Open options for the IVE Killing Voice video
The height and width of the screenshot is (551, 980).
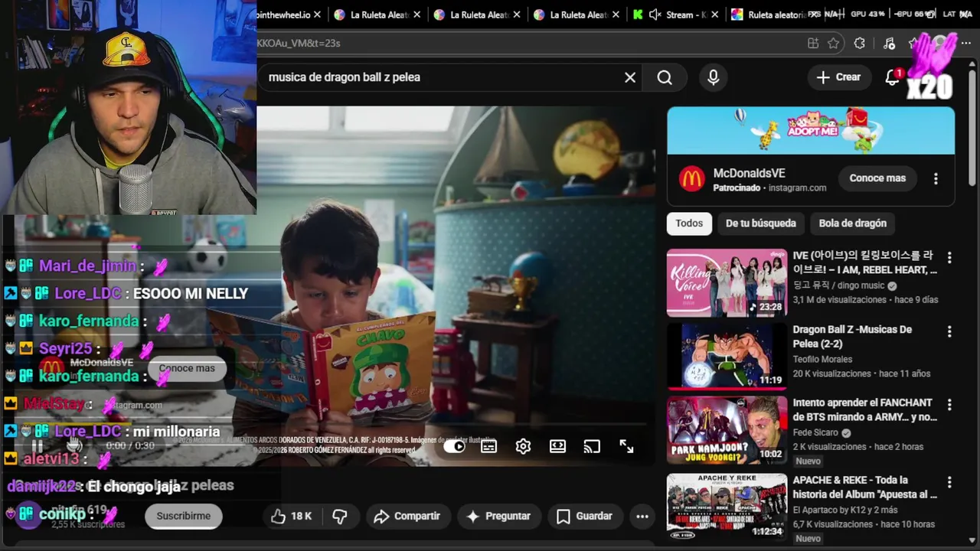(949, 257)
